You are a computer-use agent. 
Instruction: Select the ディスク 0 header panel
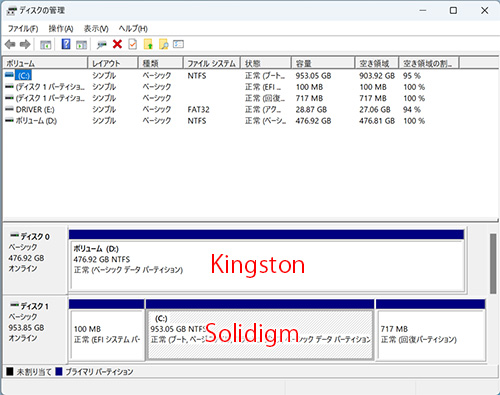[35, 260]
